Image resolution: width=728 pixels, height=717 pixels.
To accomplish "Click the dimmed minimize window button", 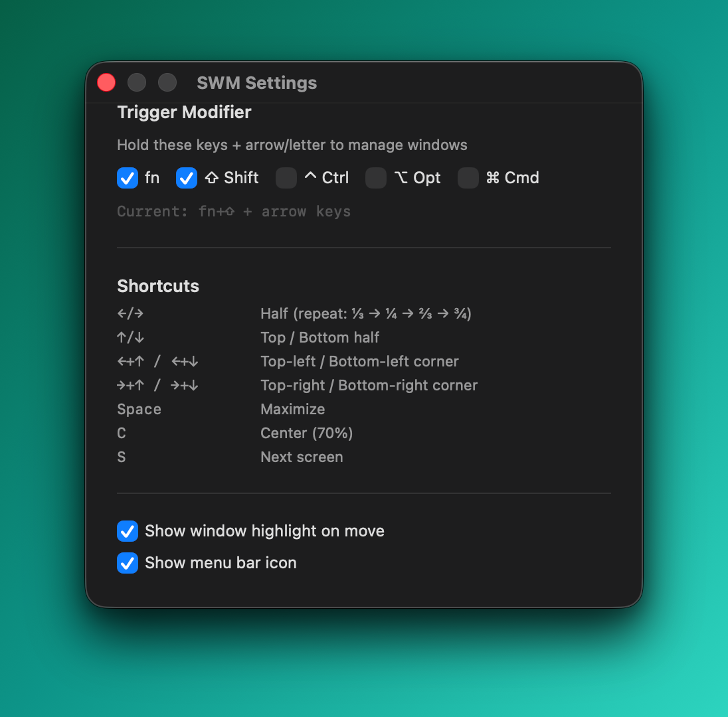I will (x=137, y=83).
